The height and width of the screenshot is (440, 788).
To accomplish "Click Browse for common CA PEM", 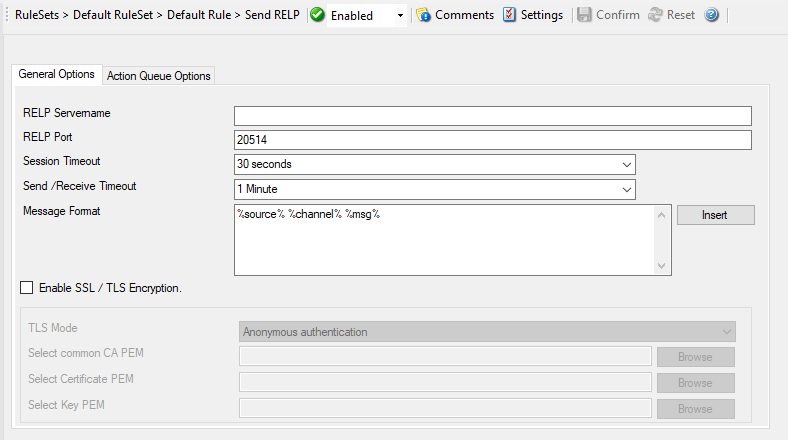I will pyautogui.click(x=696, y=357).
